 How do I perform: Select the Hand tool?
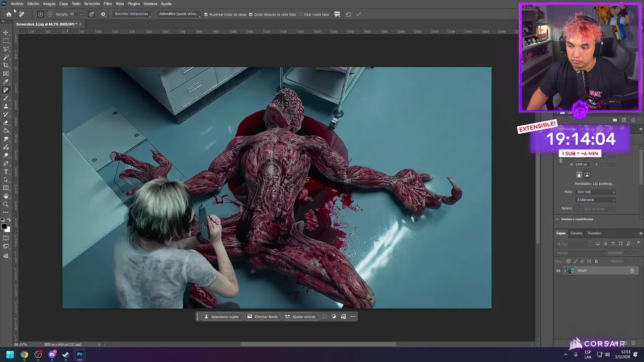click(6, 196)
